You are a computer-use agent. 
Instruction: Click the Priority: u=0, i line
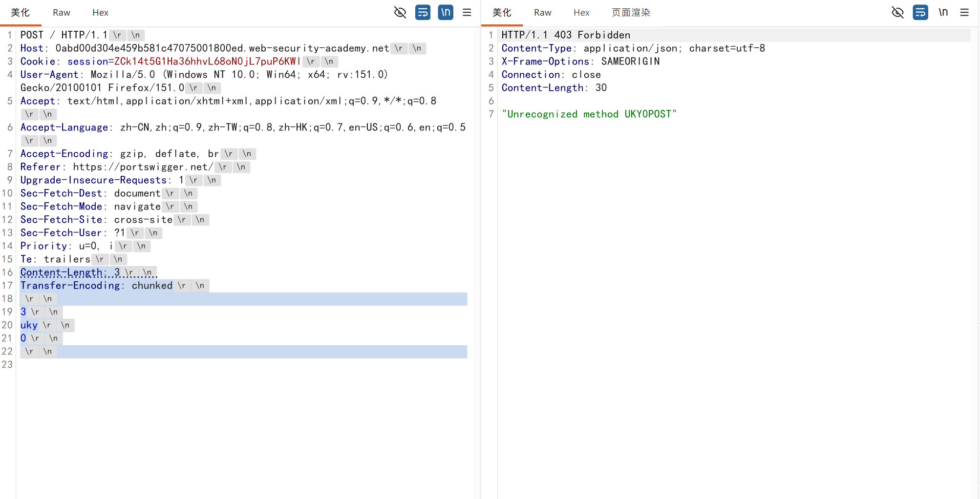click(66, 246)
